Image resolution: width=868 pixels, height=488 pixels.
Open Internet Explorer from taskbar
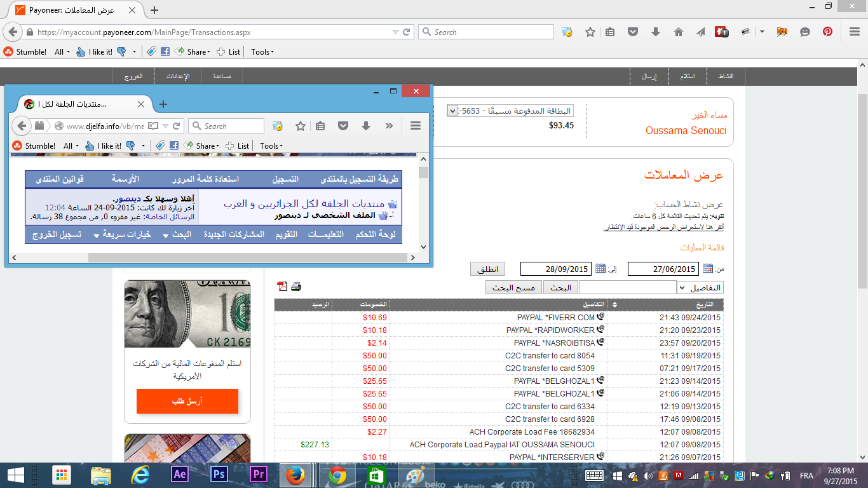(x=140, y=475)
